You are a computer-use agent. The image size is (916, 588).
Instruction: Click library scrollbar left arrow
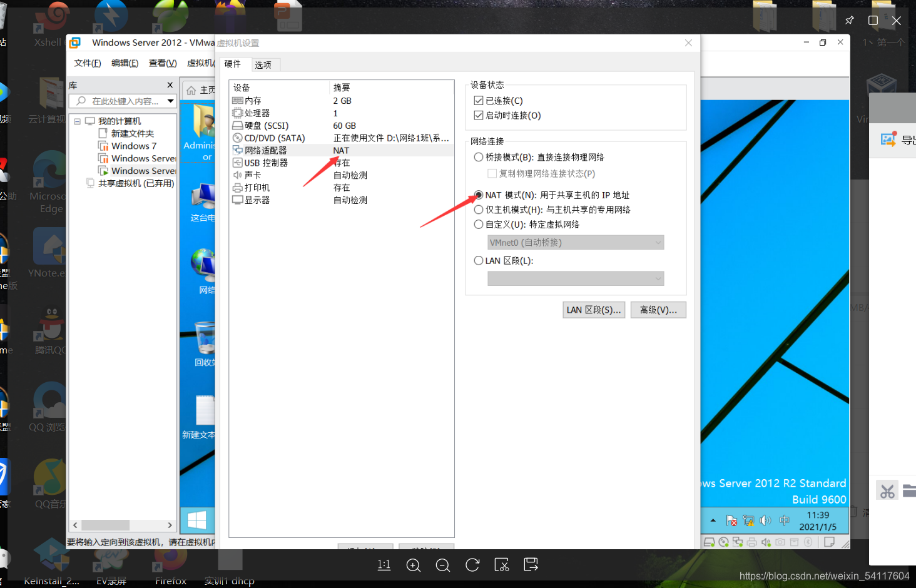76,525
